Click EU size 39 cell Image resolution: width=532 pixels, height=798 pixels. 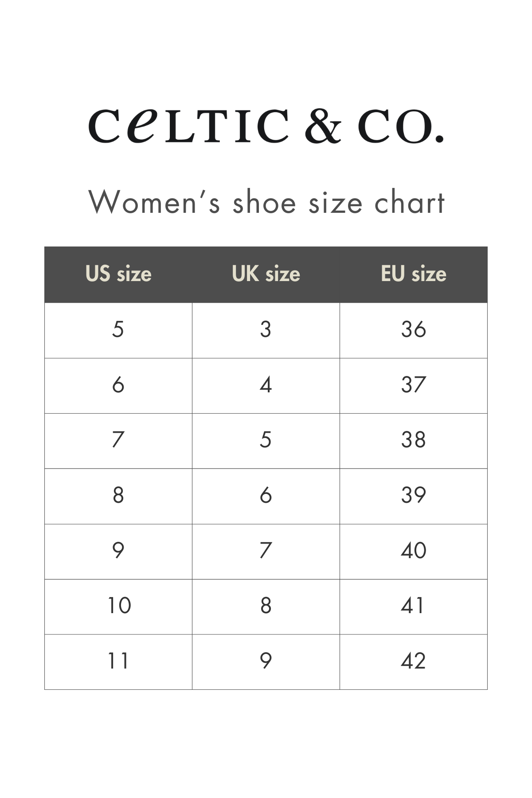click(414, 496)
